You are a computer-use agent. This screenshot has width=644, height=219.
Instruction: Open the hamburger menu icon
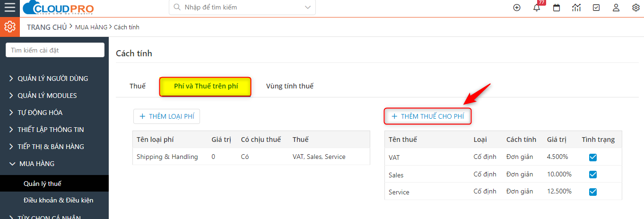point(9,8)
